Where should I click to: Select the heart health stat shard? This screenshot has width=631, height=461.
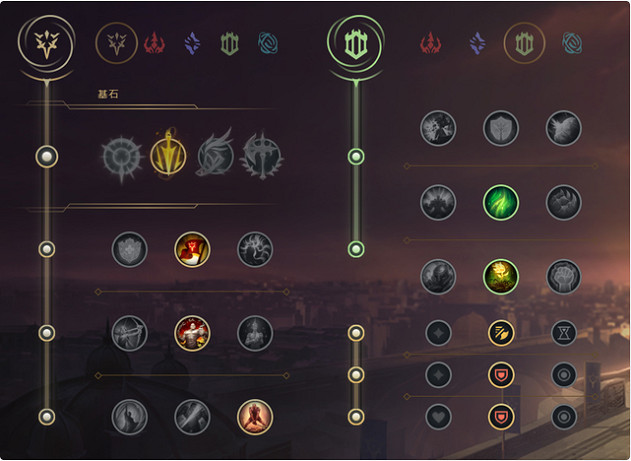438,417
